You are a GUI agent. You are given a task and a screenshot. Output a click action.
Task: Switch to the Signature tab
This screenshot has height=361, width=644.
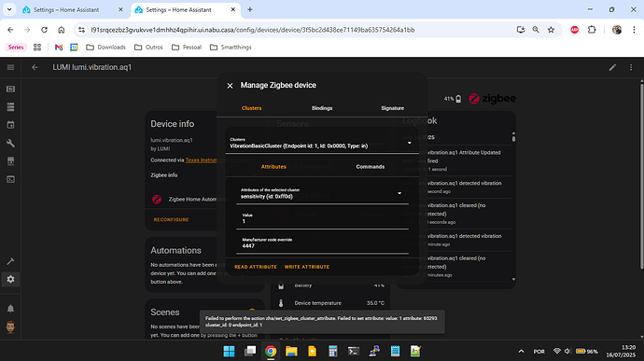392,108
